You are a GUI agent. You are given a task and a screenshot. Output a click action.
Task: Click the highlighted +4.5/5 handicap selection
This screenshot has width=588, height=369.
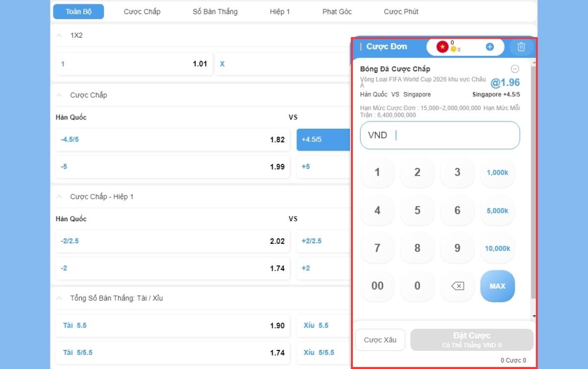(x=324, y=139)
